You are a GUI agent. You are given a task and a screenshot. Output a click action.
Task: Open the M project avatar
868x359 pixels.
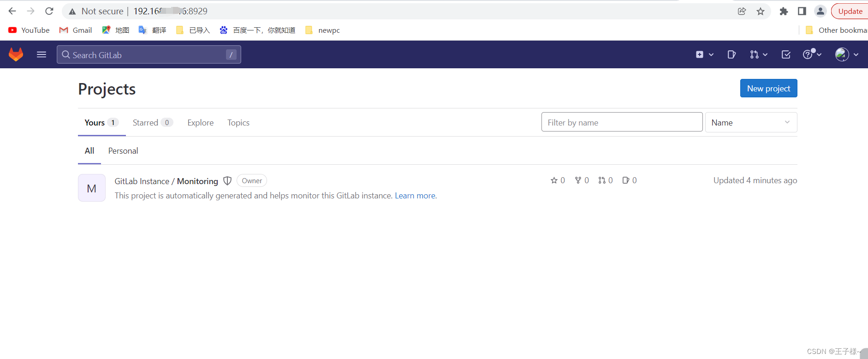tap(92, 188)
